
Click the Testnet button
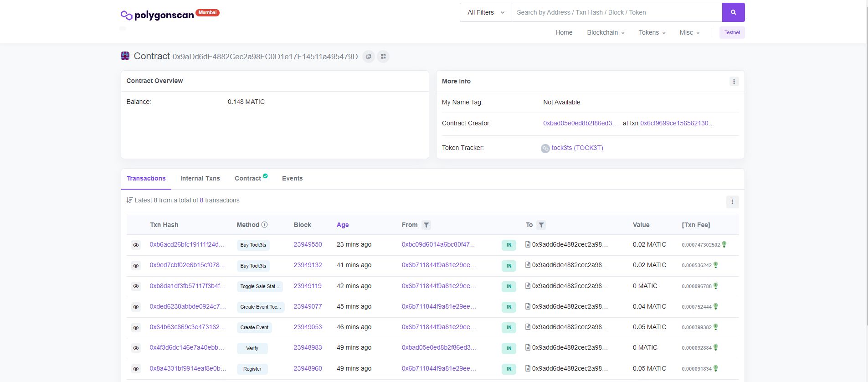click(x=732, y=32)
